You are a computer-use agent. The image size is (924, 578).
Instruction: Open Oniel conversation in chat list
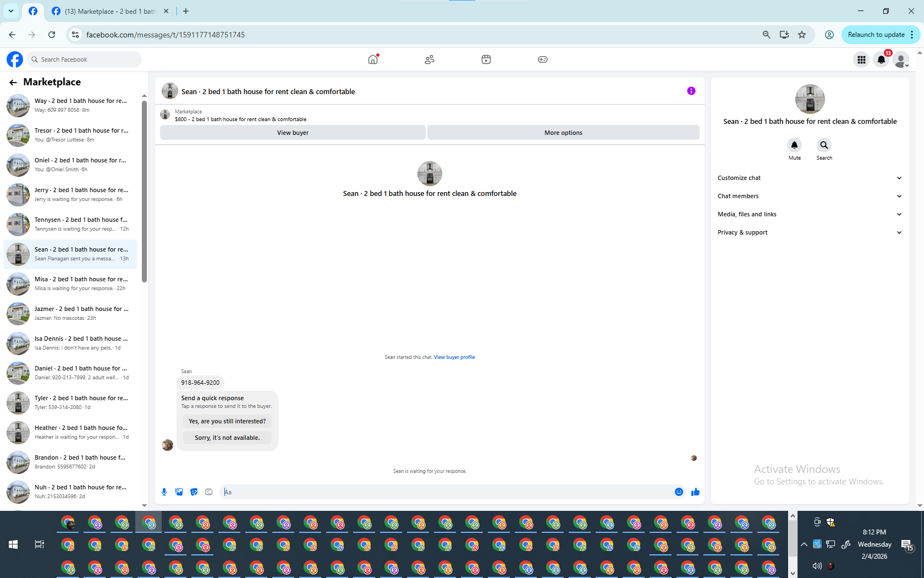pos(70,165)
